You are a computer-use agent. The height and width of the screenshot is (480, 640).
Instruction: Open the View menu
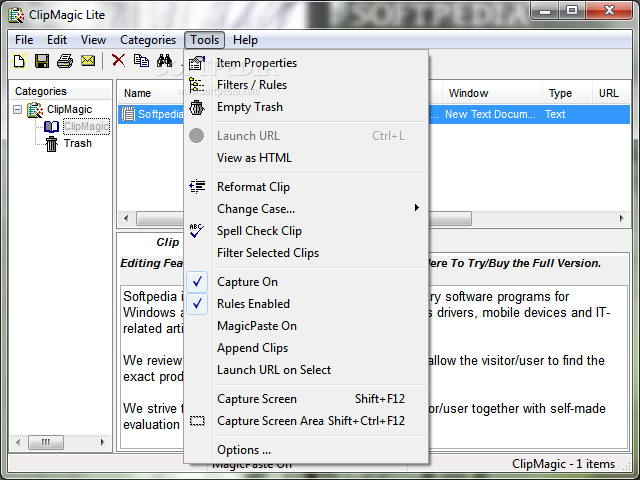(x=93, y=40)
